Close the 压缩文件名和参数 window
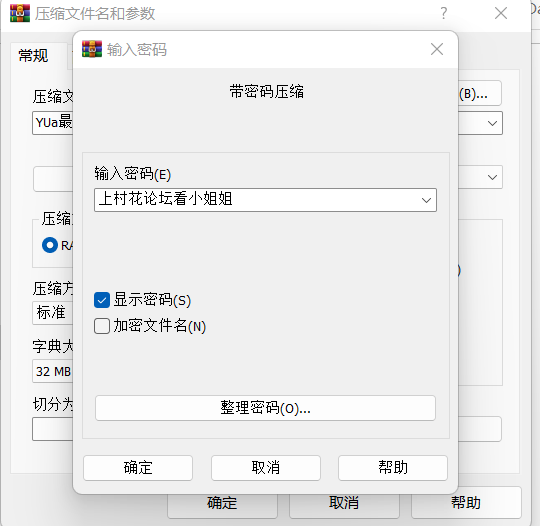 pyautogui.click(x=501, y=13)
